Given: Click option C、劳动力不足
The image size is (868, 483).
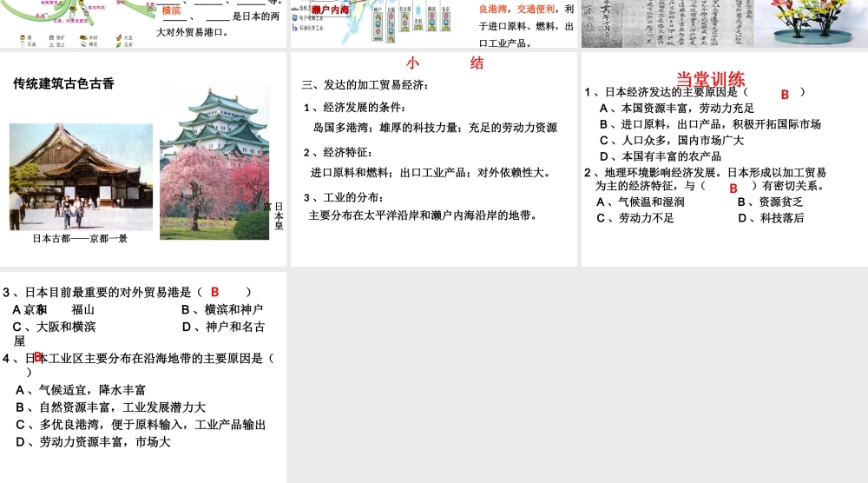Looking at the screenshot, I should click(635, 218).
